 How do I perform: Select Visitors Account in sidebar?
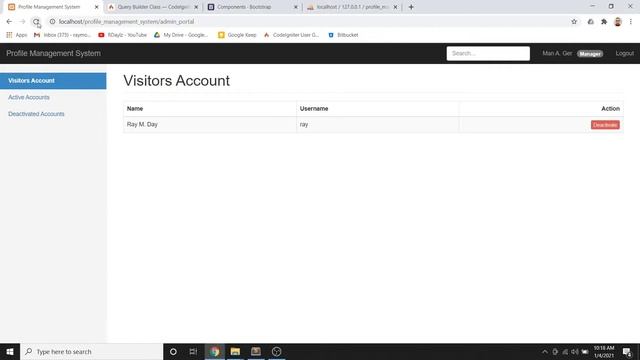[x=53, y=81]
